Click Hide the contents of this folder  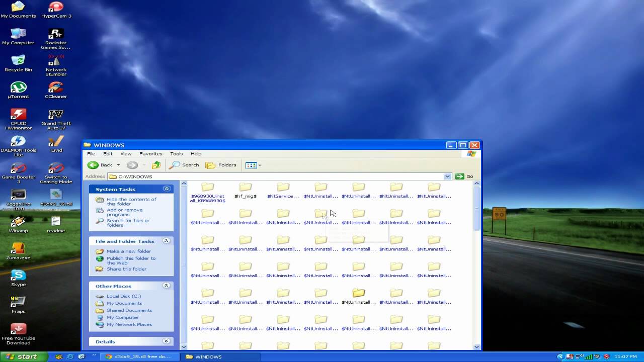(131, 202)
